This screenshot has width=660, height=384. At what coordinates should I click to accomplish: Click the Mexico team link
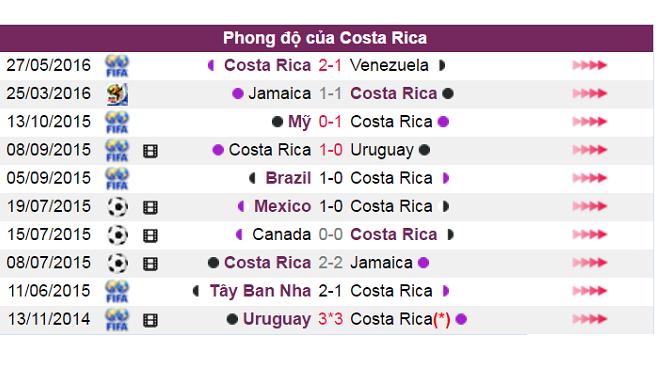(x=282, y=206)
